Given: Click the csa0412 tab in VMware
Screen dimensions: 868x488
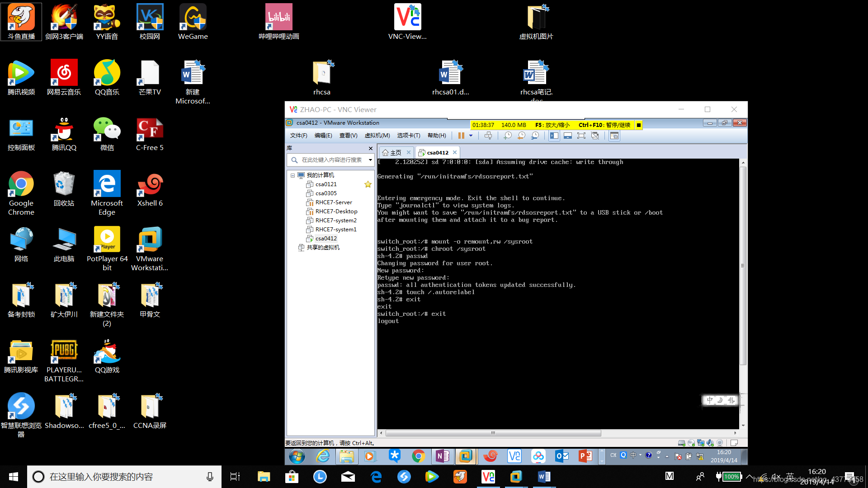Looking at the screenshot, I should tap(436, 152).
